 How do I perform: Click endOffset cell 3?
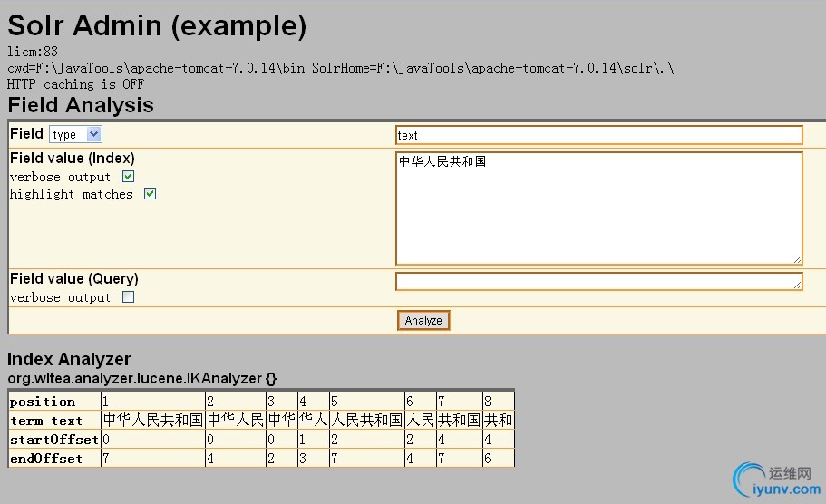click(314, 458)
